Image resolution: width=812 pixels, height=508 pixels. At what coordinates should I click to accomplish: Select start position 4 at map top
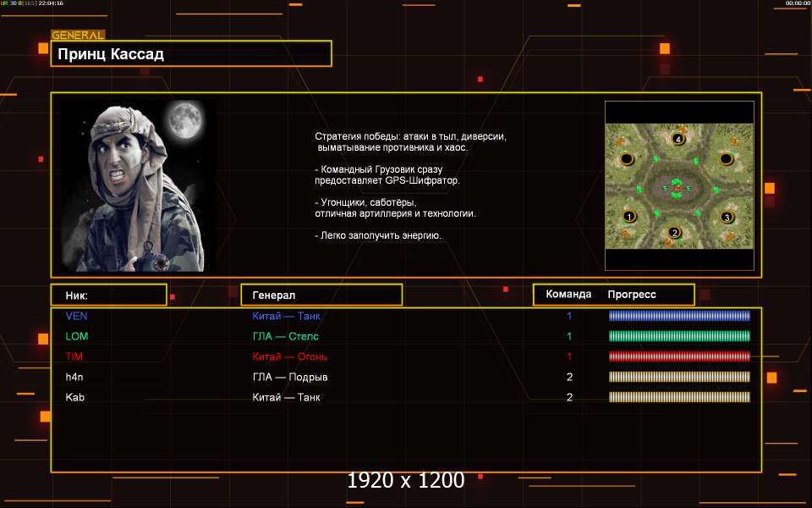(x=678, y=138)
